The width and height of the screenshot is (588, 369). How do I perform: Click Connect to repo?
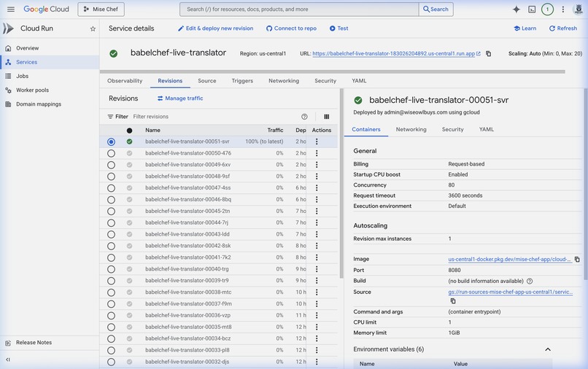click(x=291, y=28)
